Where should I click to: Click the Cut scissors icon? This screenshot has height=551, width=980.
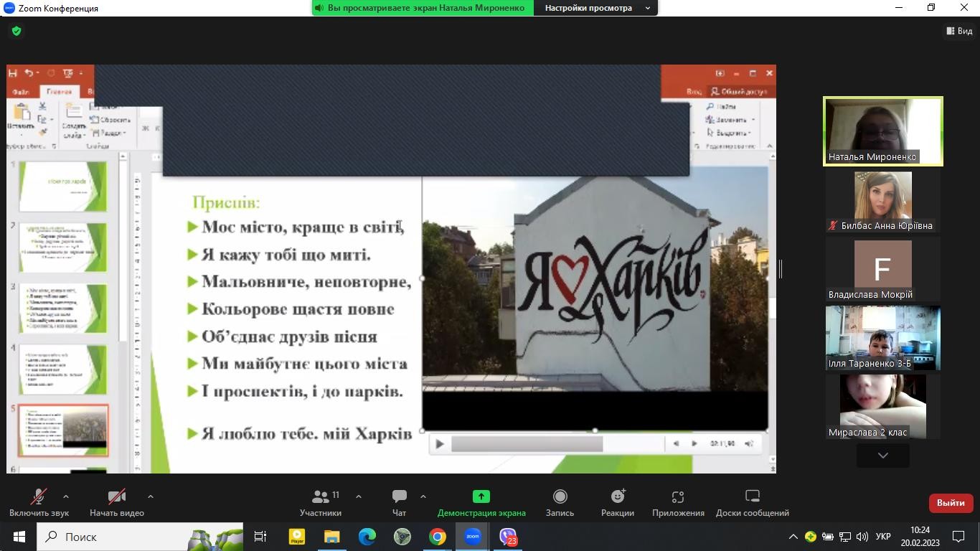pyautogui.click(x=42, y=106)
